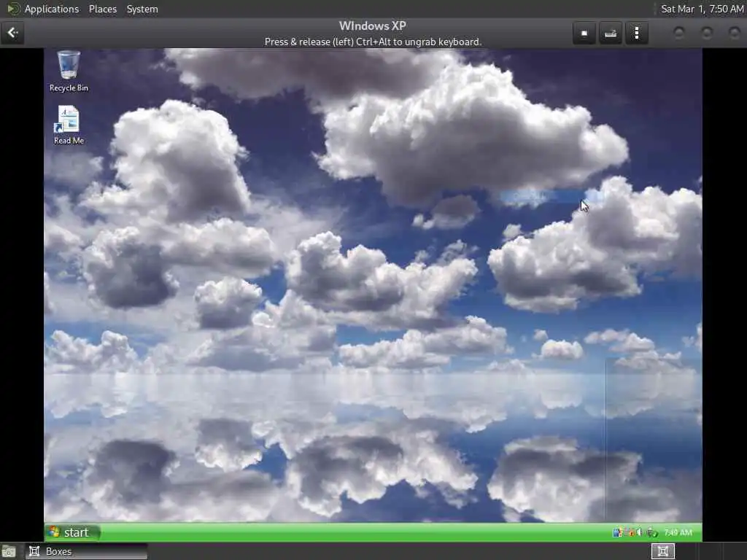Click the blue first system tray icon
This screenshot has width=747, height=560.
pyautogui.click(x=617, y=532)
